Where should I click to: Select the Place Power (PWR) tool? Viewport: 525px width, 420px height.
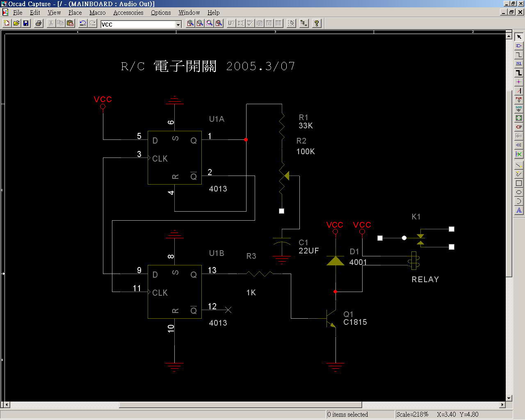pyautogui.click(x=519, y=100)
